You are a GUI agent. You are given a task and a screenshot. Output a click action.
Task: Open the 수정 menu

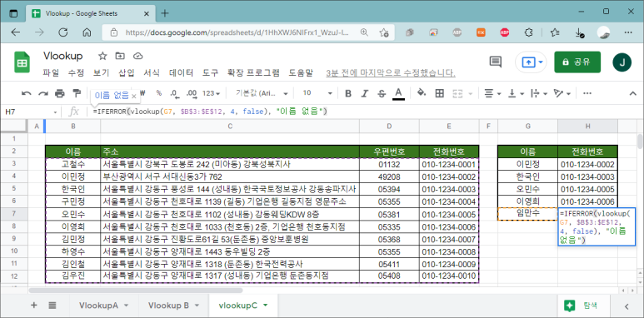point(76,73)
